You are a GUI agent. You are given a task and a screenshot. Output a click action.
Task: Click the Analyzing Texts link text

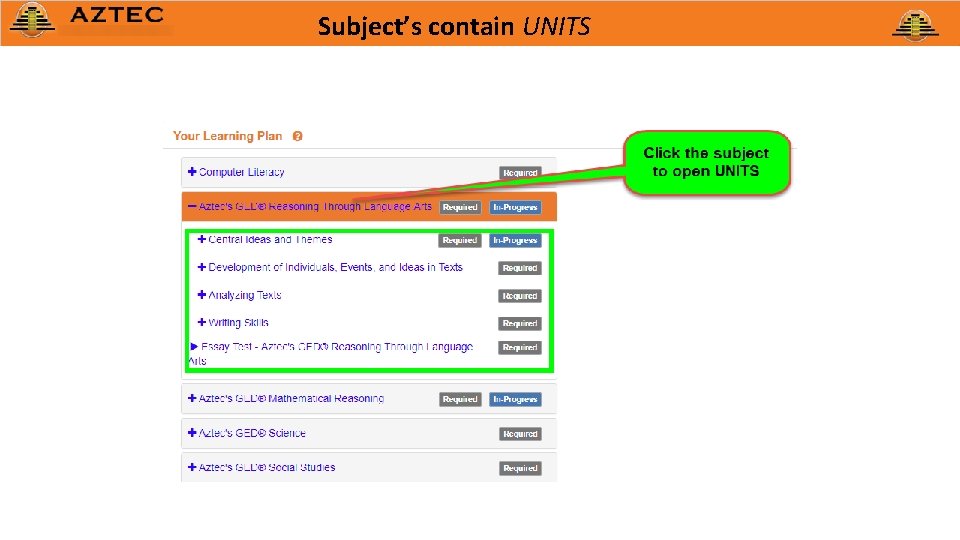point(244,295)
